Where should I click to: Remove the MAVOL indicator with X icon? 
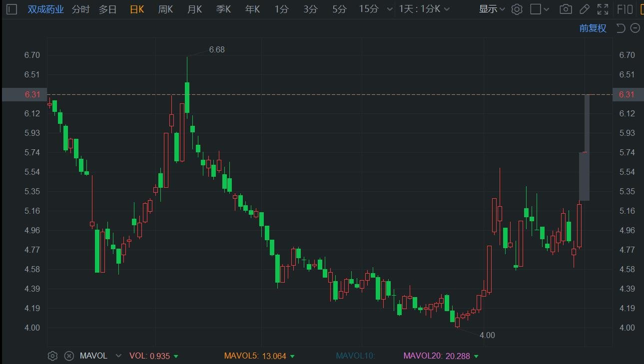click(x=69, y=356)
